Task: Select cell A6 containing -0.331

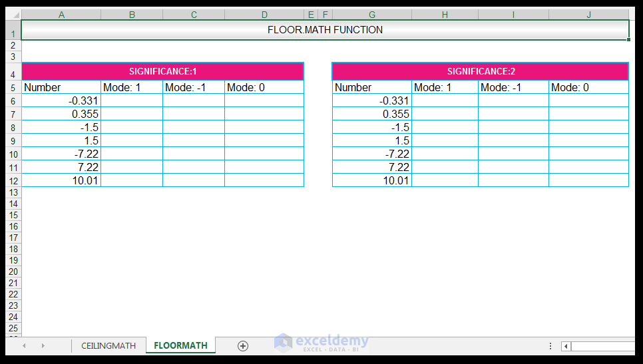Action: coord(61,100)
